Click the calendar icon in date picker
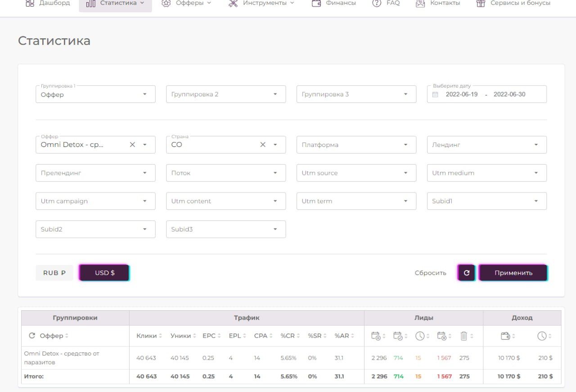The width and height of the screenshot is (576, 392). (435, 94)
